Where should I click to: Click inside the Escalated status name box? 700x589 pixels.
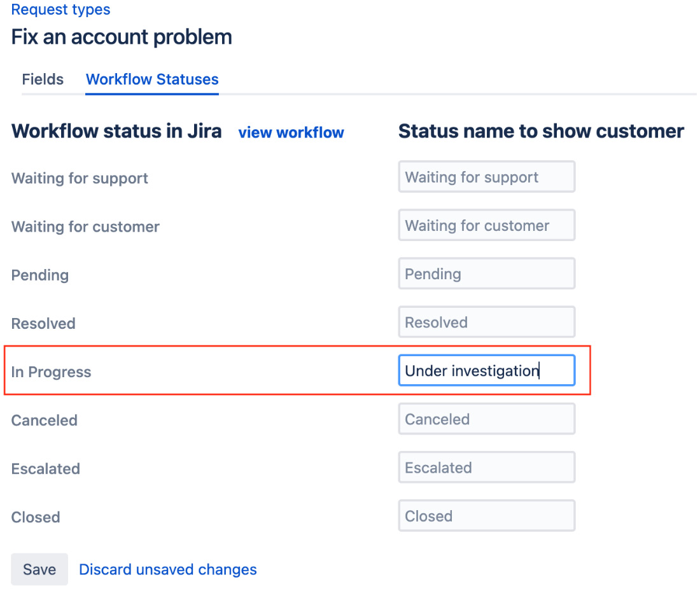(x=486, y=467)
